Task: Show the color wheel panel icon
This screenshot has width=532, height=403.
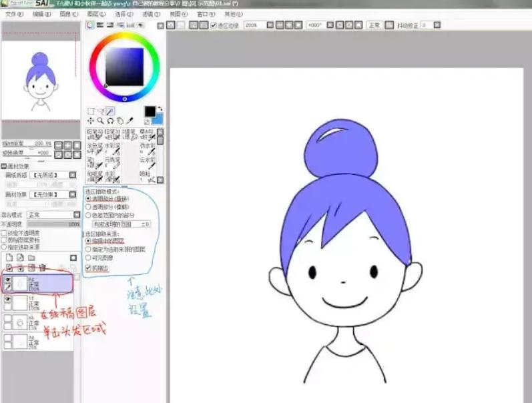Action: 90,25
